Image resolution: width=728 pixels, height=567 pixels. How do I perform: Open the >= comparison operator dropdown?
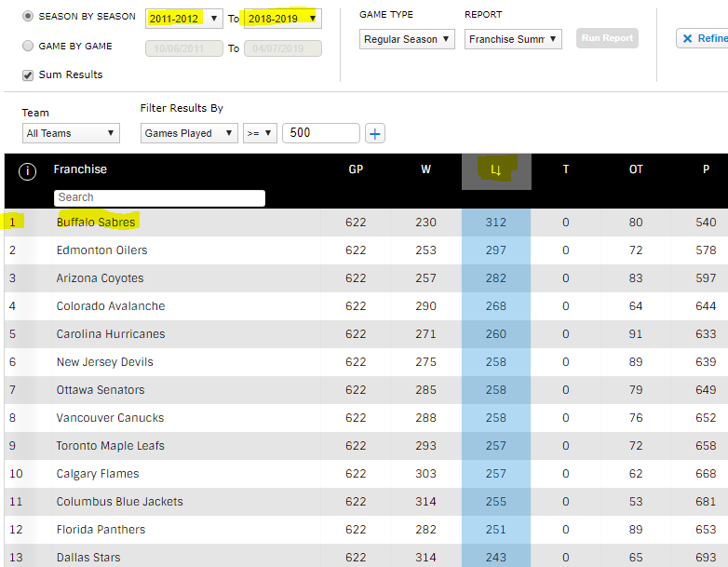[260, 133]
